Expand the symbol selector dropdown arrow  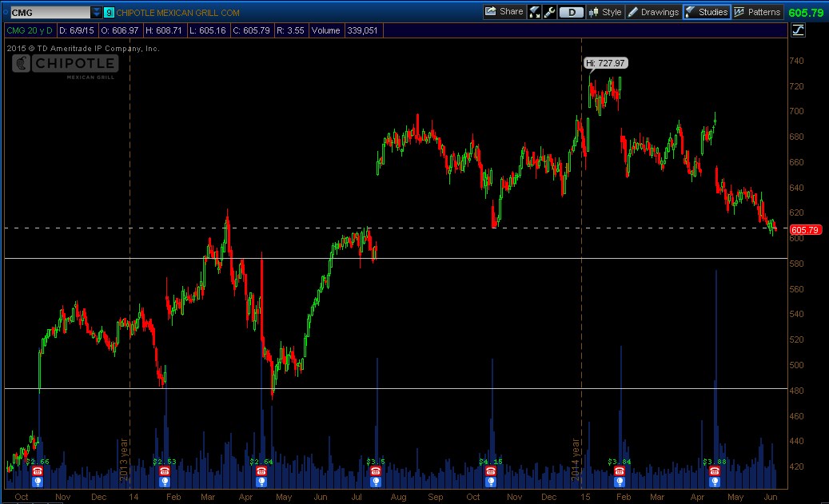pyautogui.click(x=96, y=12)
